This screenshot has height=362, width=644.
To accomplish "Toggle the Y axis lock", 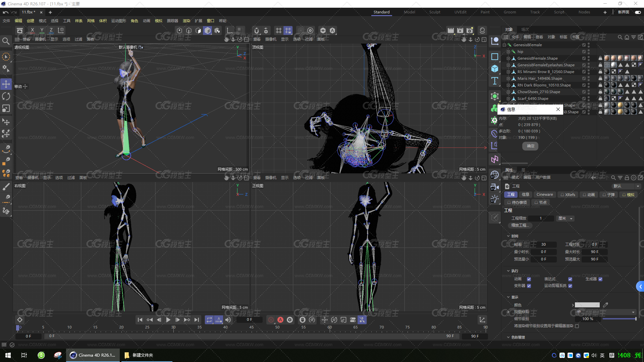I will point(42,31).
